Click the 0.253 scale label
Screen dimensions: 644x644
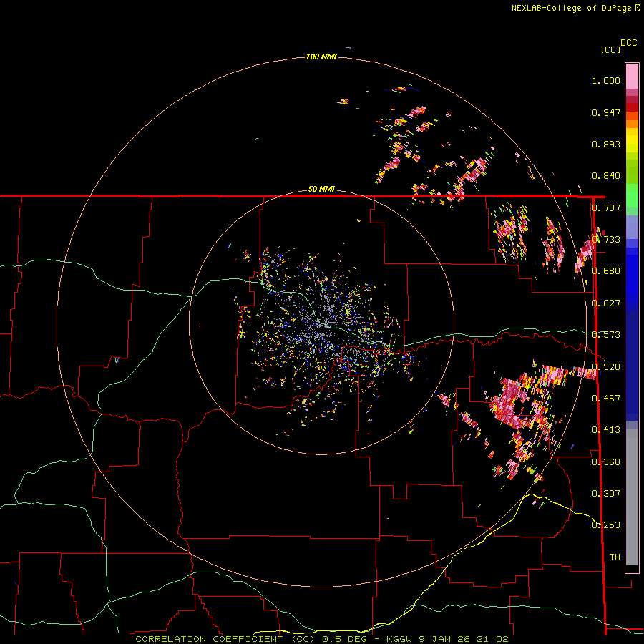[x=606, y=525]
